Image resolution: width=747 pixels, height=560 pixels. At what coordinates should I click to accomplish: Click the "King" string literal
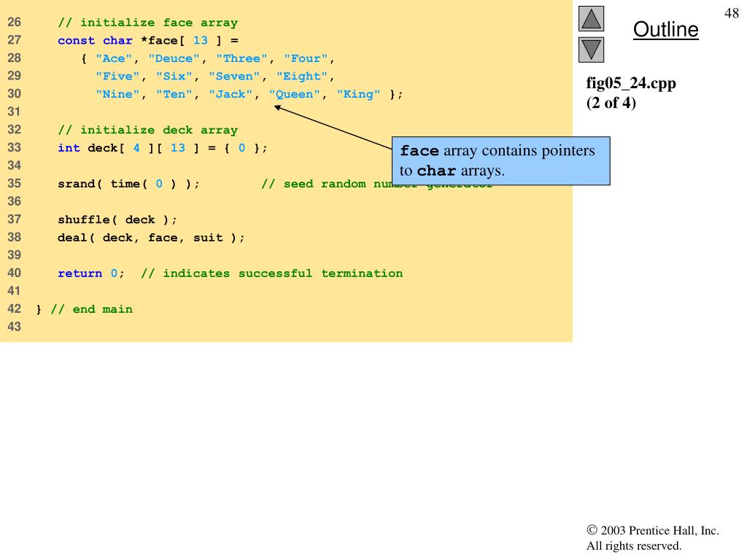point(358,94)
